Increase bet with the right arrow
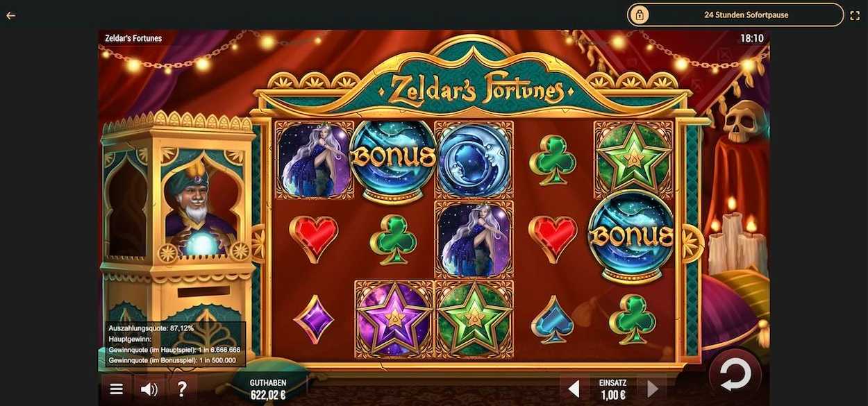 point(653,389)
